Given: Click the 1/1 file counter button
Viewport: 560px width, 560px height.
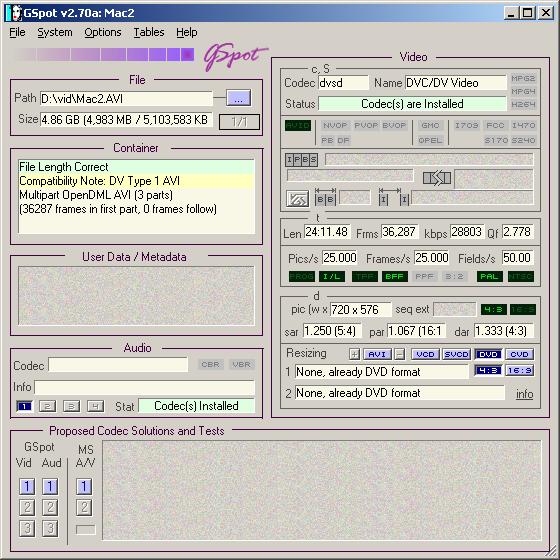Looking at the screenshot, I should (x=239, y=122).
